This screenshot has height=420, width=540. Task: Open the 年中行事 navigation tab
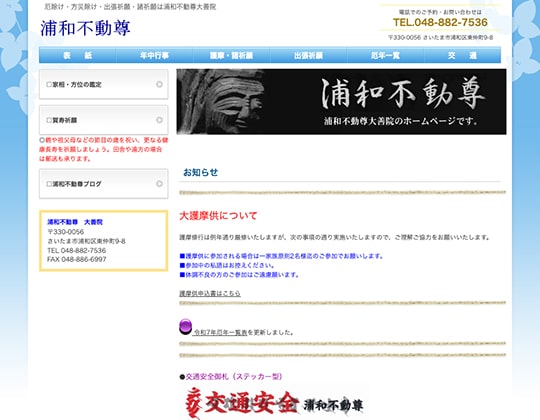pyautogui.click(x=154, y=55)
